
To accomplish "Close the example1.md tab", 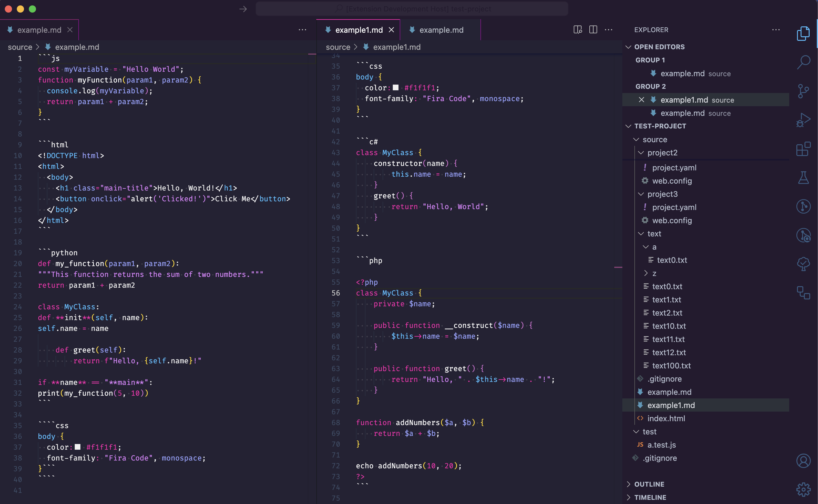I will click(391, 30).
